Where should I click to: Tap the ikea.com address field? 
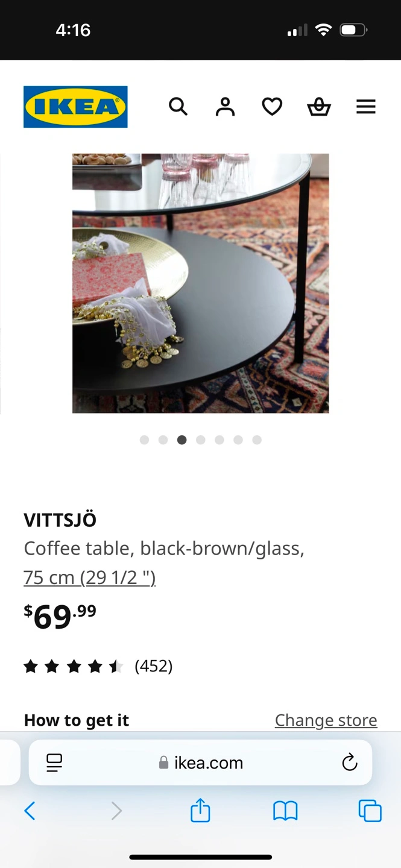201,763
